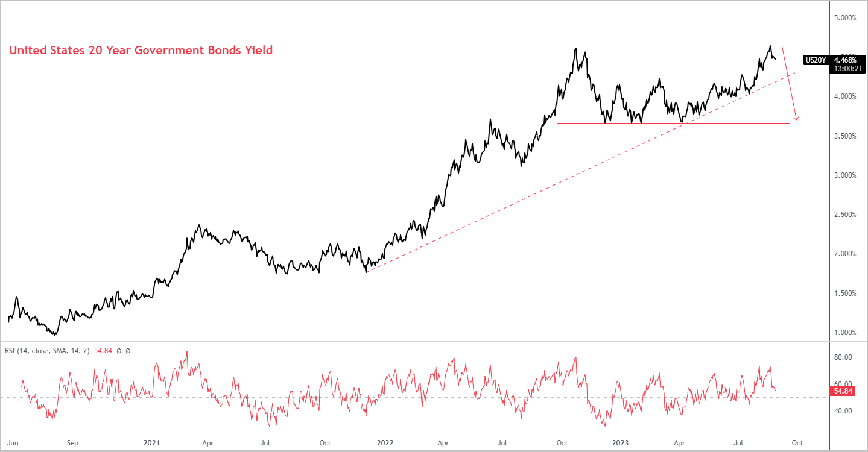Click the 2.500% price axis label

click(x=844, y=215)
